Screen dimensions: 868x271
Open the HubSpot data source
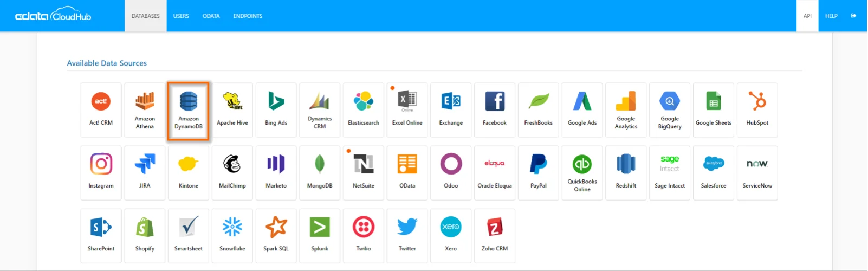click(x=757, y=110)
